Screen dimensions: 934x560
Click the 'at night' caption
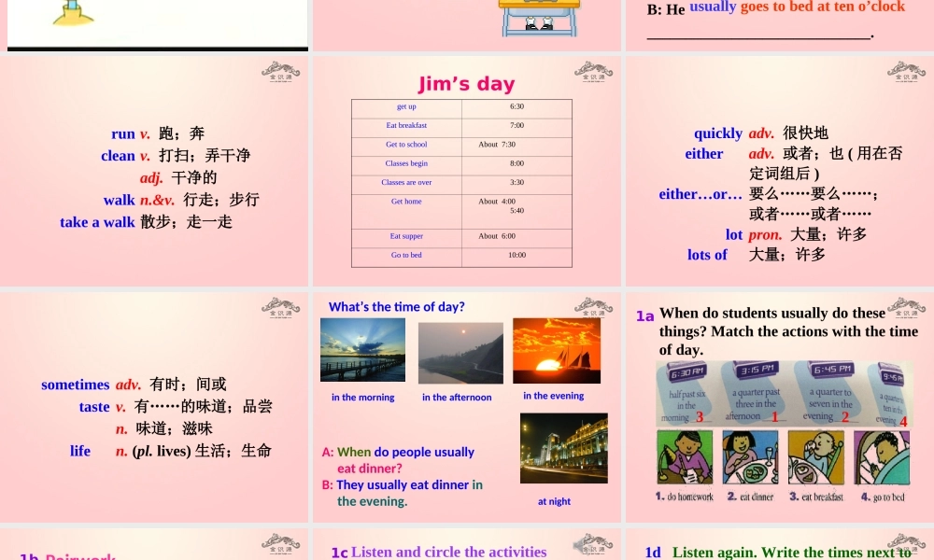point(554,501)
